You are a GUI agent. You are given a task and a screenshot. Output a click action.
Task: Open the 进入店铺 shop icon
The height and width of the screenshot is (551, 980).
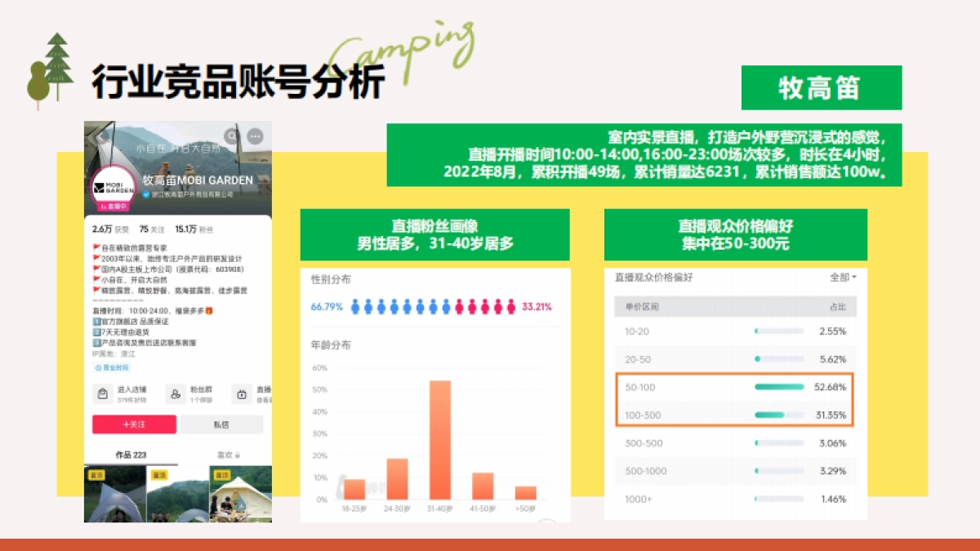[103, 393]
